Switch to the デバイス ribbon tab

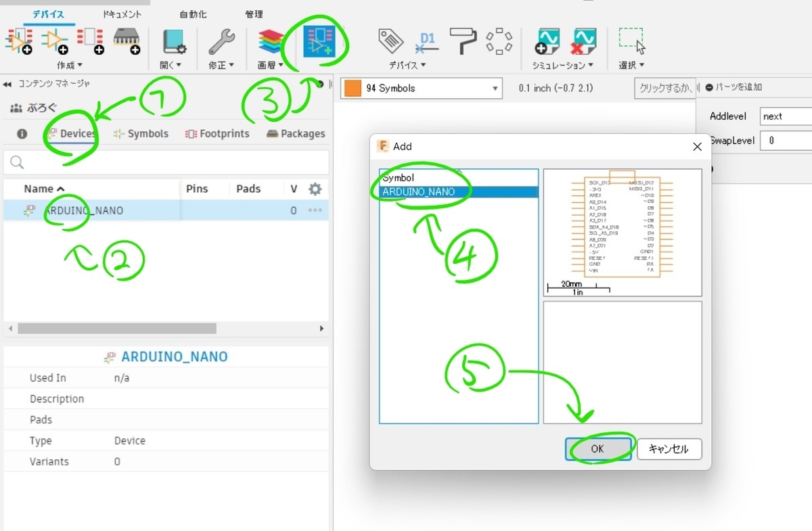click(48, 14)
